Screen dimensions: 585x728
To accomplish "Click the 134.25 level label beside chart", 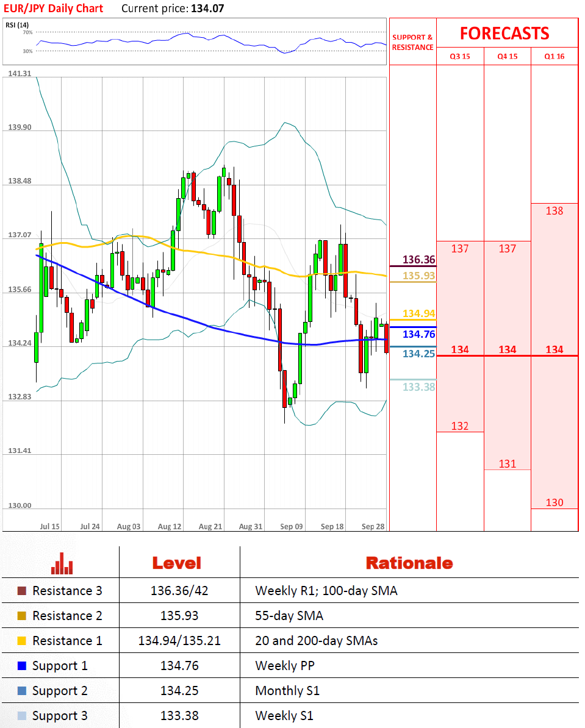I will click(x=418, y=353).
